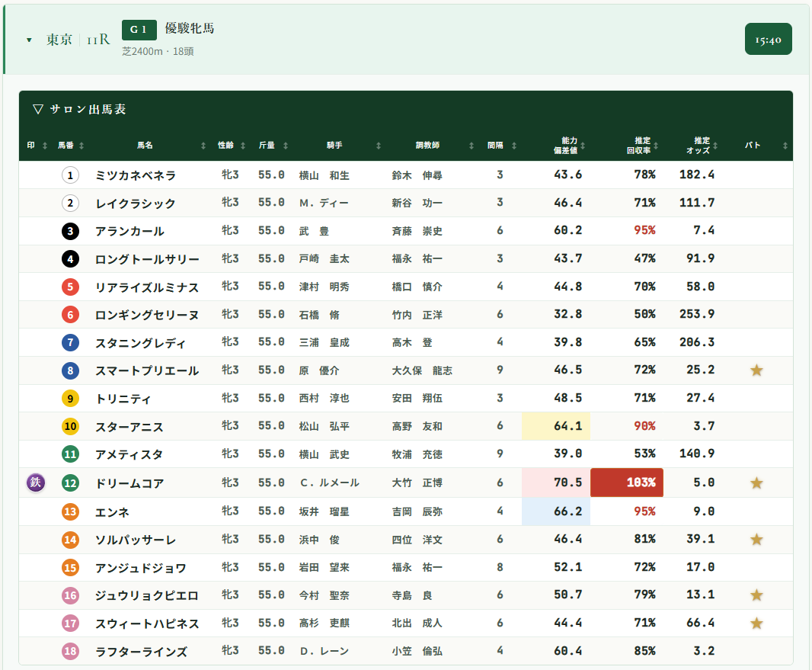Sort by 性齢 column arrows
Image resolution: width=812 pixels, height=670 pixels.
[243, 146]
